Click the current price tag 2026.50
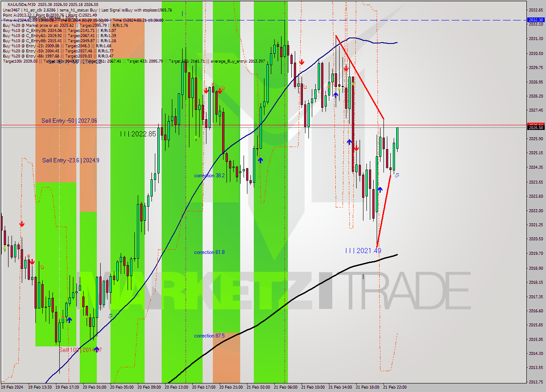546x392 pixels. (536, 127)
